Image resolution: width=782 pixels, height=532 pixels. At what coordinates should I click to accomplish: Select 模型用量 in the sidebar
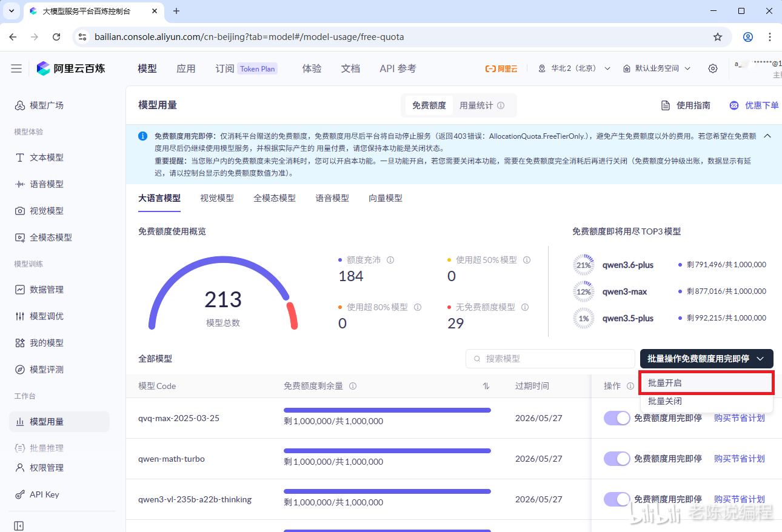(x=59, y=422)
